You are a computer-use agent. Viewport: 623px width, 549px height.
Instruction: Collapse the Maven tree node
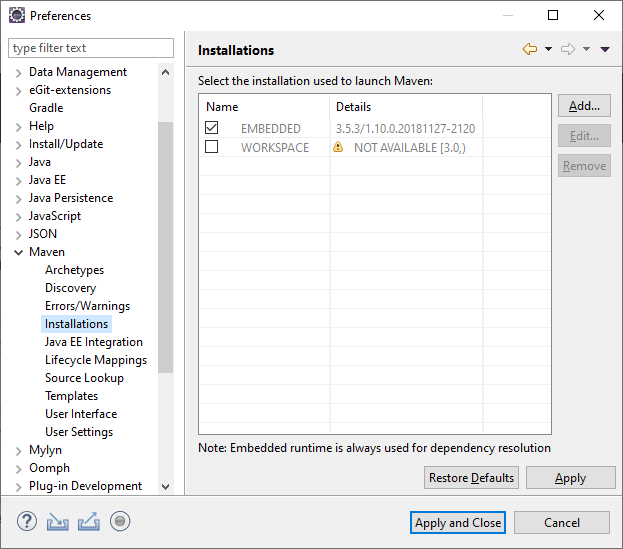click(x=18, y=252)
